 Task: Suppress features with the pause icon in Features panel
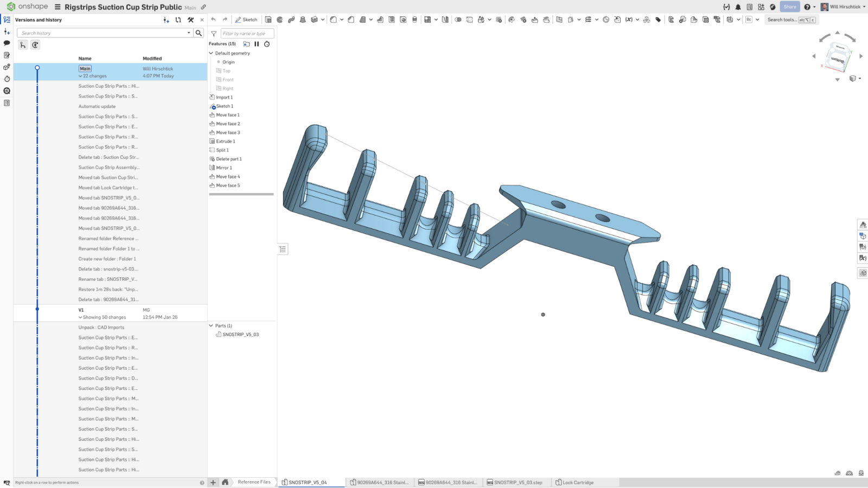point(257,44)
